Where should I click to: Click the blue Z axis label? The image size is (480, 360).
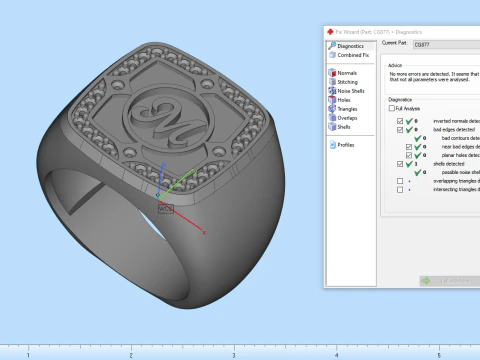pyautogui.click(x=164, y=165)
